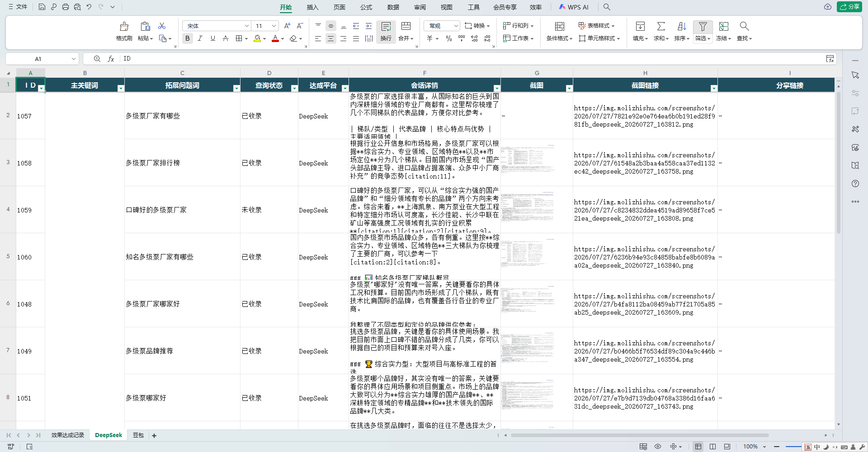Click the Cut scissors icon
This screenshot has height=452, width=868.
(162, 26)
